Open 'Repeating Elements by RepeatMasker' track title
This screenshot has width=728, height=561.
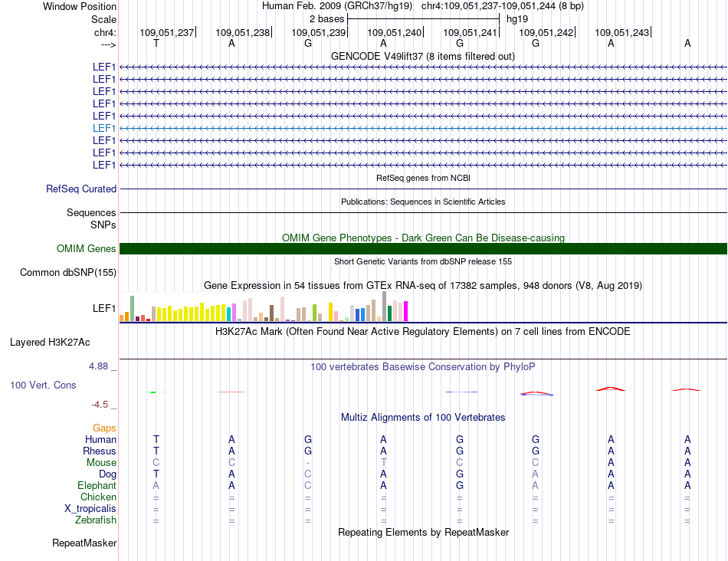coord(423,532)
